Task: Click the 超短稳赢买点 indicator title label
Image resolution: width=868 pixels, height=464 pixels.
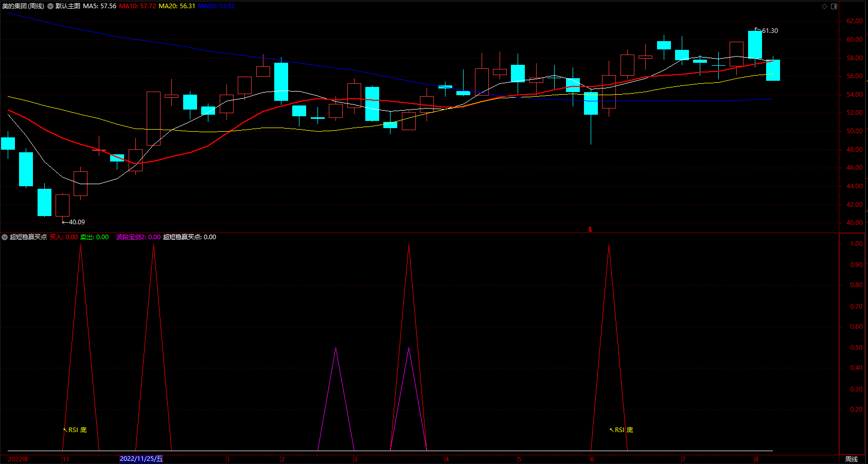Action: tap(28, 237)
